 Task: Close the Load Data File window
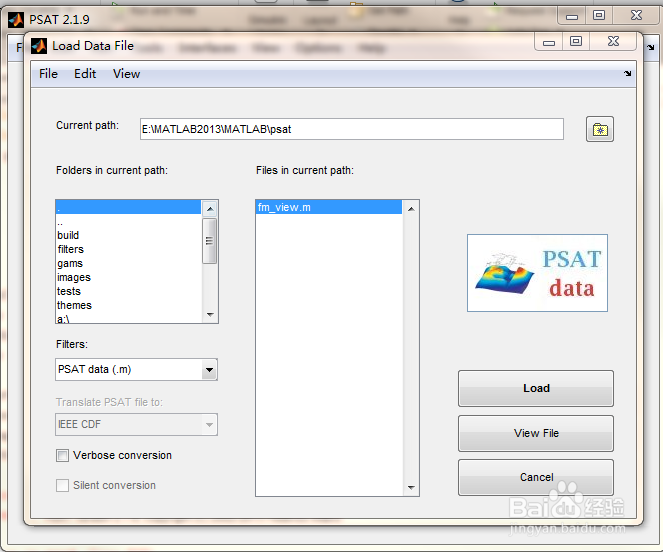[613, 41]
